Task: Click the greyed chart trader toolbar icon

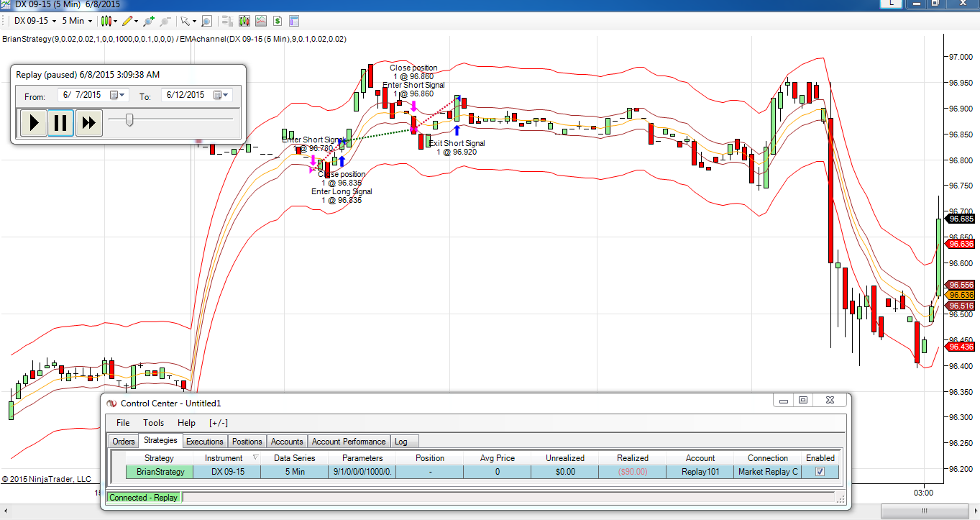Action: point(228,21)
